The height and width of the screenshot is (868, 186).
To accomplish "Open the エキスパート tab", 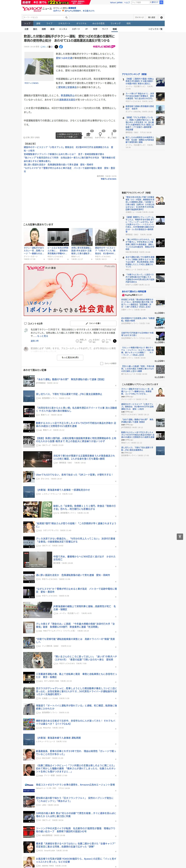I will 64,24.
